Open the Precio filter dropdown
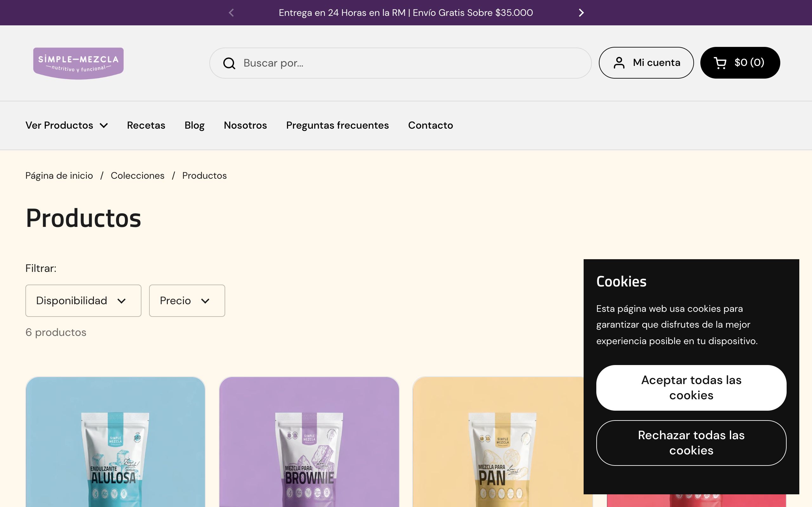The width and height of the screenshot is (812, 507). tap(187, 300)
